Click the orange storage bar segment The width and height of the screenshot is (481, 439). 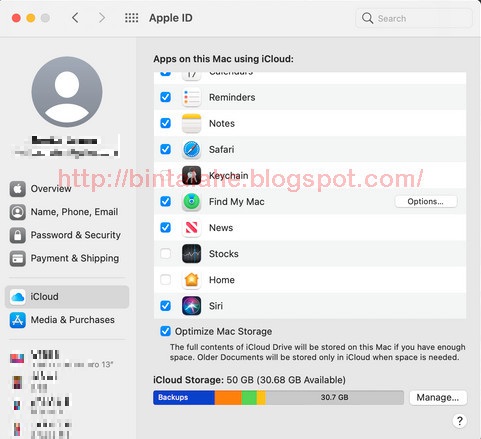click(228, 398)
